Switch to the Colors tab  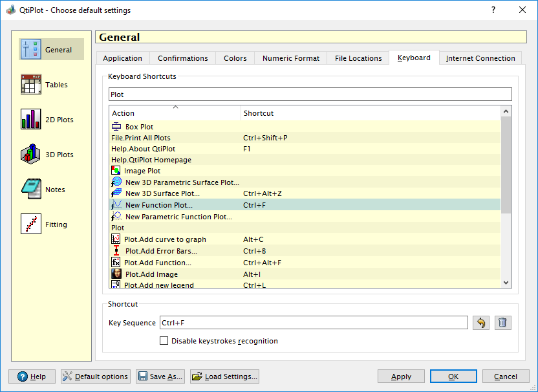click(x=235, y=58)
